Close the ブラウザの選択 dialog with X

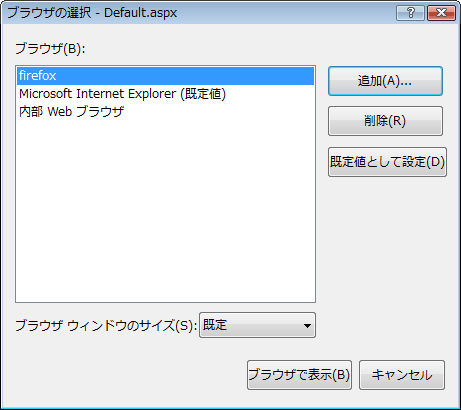point(441,13)
